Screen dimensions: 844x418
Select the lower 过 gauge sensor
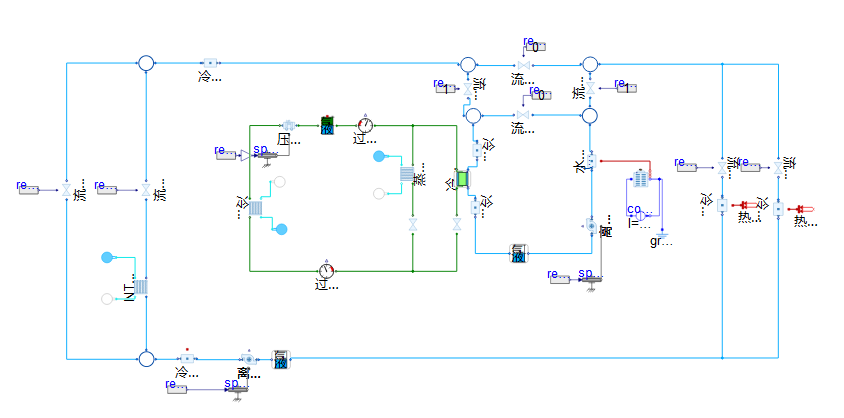pyautogui.click(x=326, y=271)
